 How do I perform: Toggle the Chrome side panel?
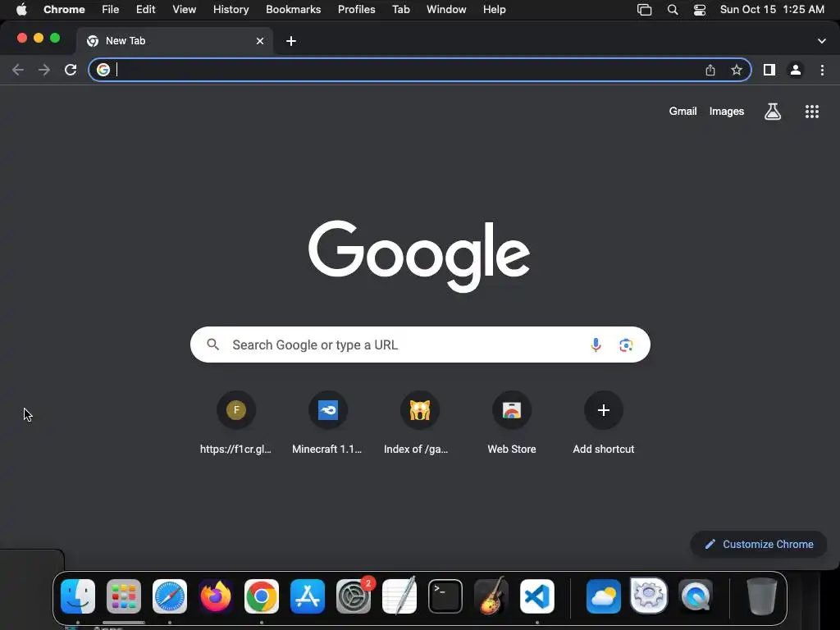point(769,70)
